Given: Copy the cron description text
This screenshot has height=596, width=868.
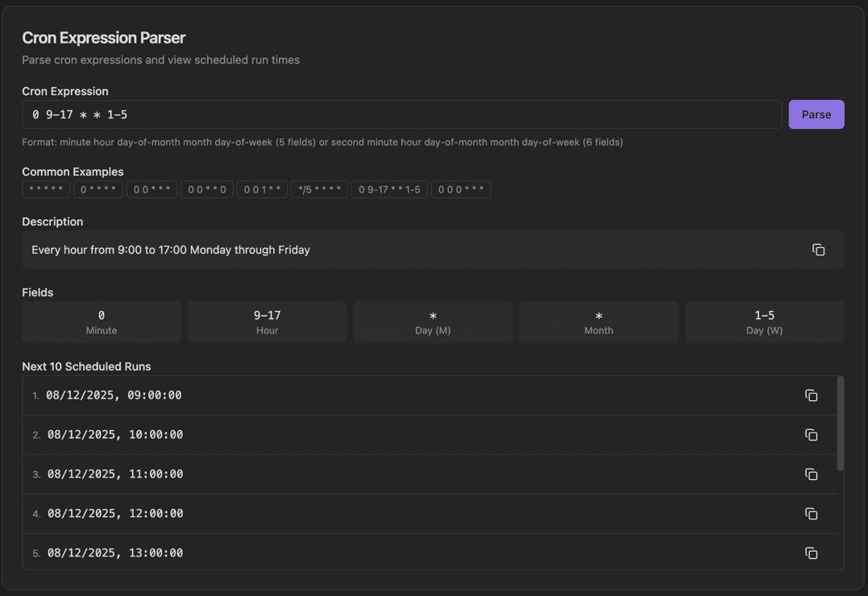Looking at the screenshot, I should point(818,250).
